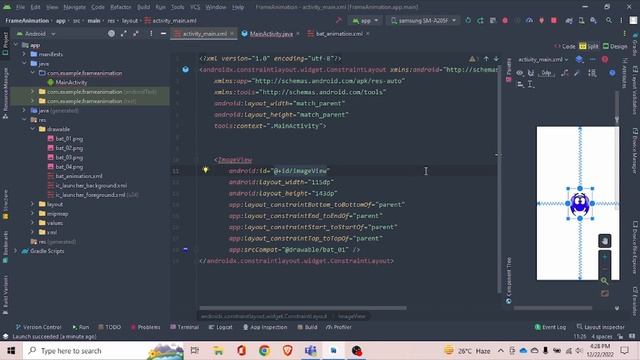
Task: Collapse the drawable folder
Action: tap(33, 129)
